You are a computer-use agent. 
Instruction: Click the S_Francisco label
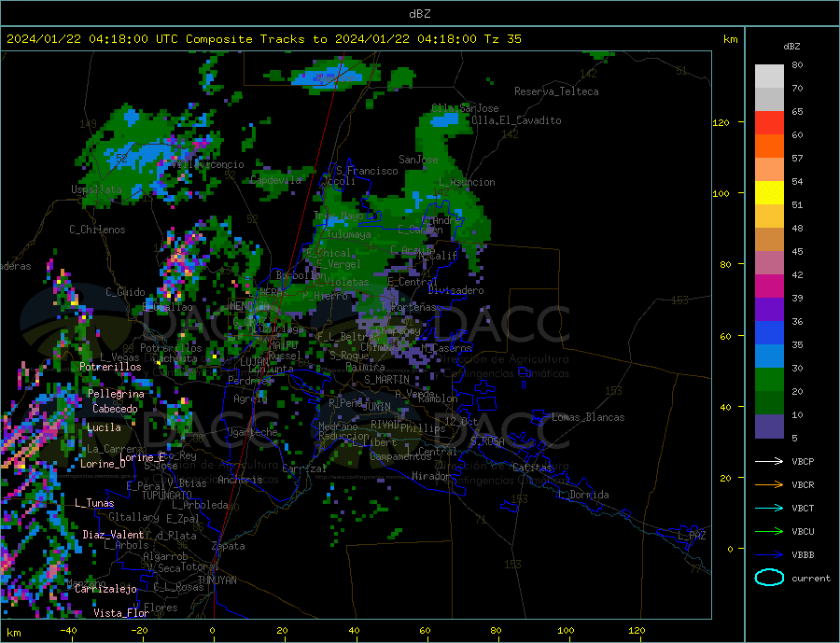coord(367,171)
